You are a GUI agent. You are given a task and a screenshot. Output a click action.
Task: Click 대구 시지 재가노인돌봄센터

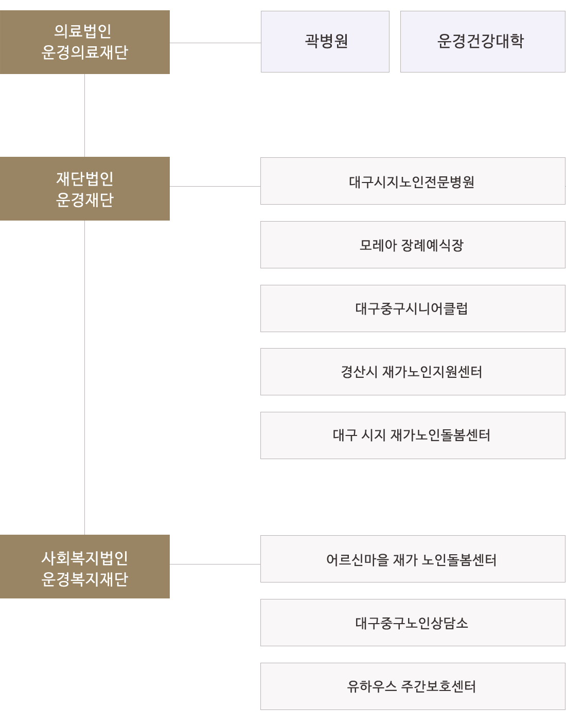point(413,435)
